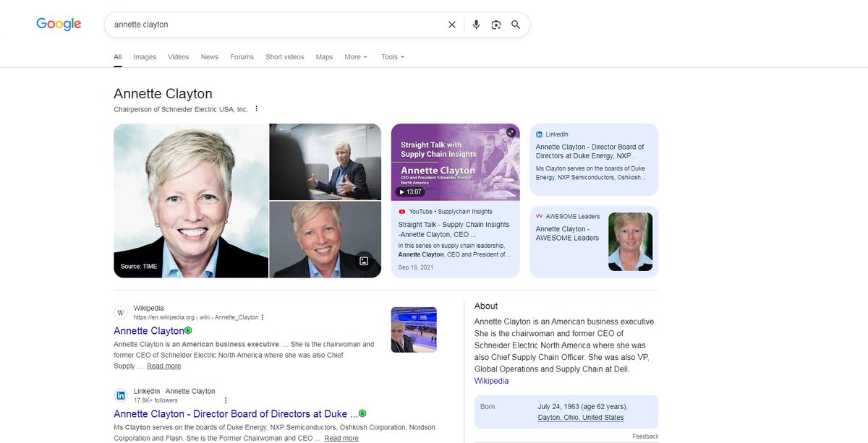Expand the video preview corner icon
Image resolution: width=868 pixels, height=443 pixels.
coord(511,132)
